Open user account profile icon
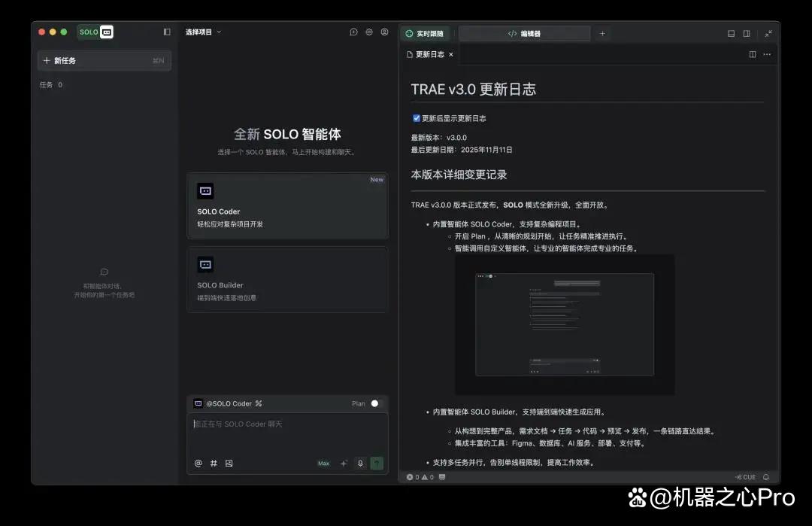 click(385, 32)
